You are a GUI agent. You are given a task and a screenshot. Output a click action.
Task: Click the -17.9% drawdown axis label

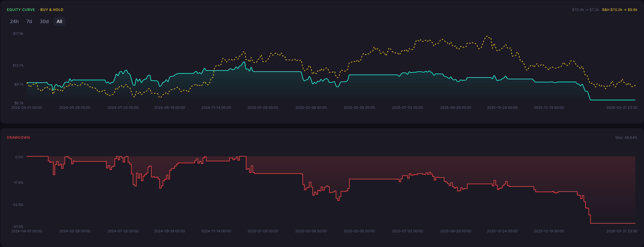tap(18, 183)
